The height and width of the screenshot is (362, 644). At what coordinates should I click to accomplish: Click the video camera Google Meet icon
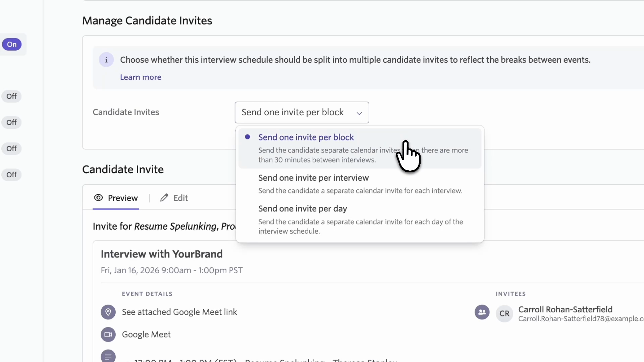point(108,335)
